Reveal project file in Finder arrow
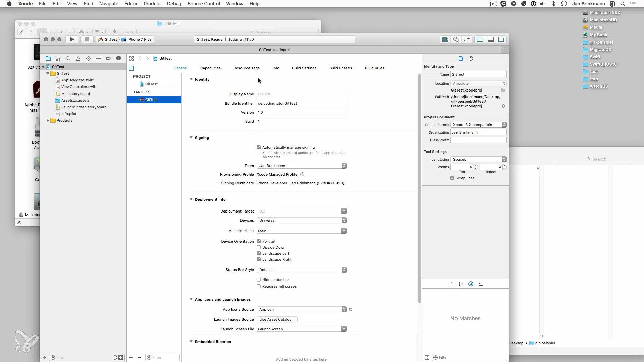This screenshot has width=644, height=362. (503, 106)
